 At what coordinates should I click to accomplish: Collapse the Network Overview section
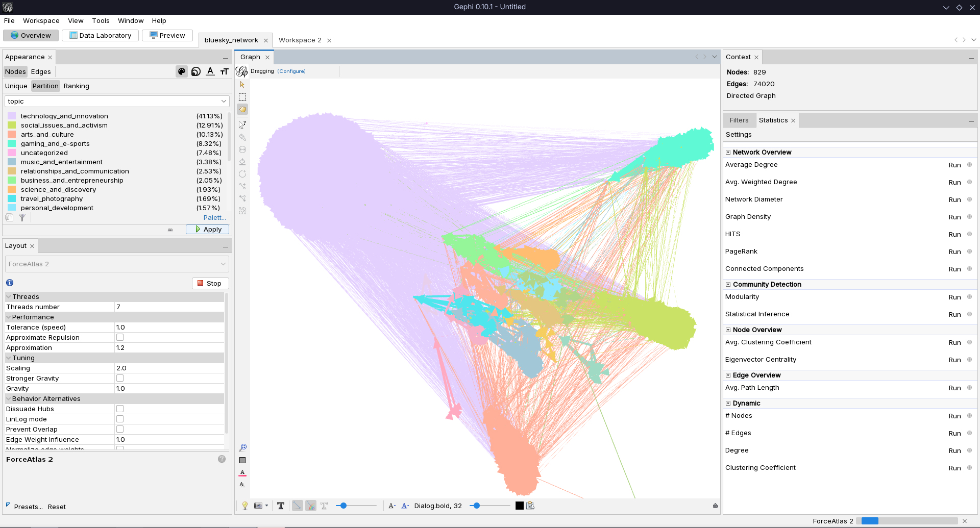pos(728,153)
